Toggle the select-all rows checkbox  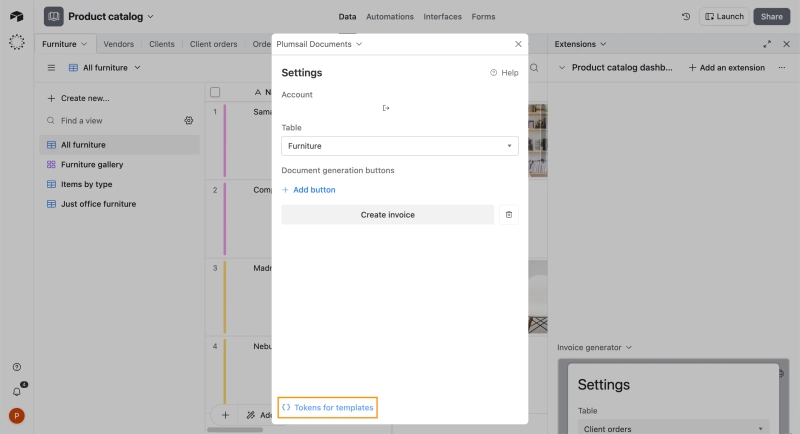click(215, 92)
